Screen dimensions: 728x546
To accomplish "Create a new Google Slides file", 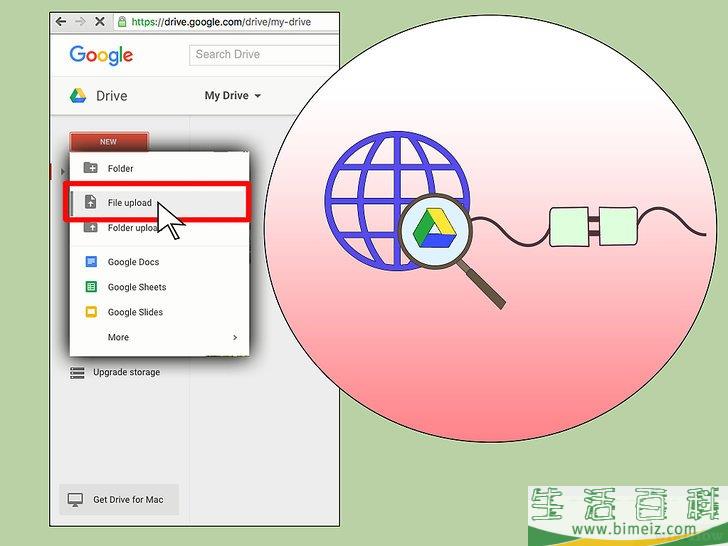I will [x=159, y=312].
